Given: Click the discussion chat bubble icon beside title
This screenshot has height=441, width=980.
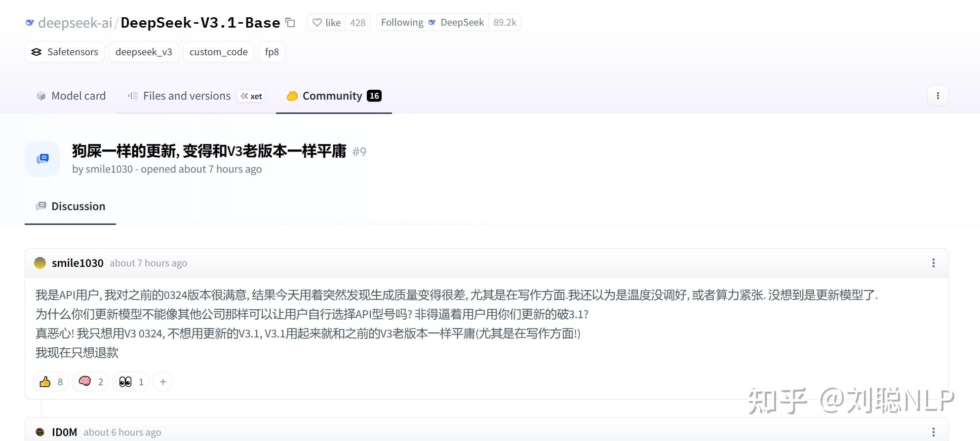Looking at the screenshot, I should click(x=42, y=159).
